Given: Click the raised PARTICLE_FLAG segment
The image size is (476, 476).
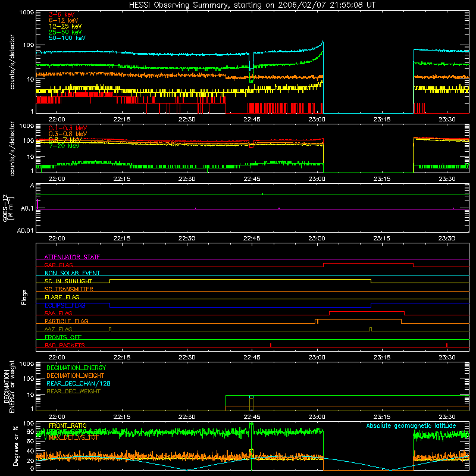Looking at the screenshot, I should [360, 320].
